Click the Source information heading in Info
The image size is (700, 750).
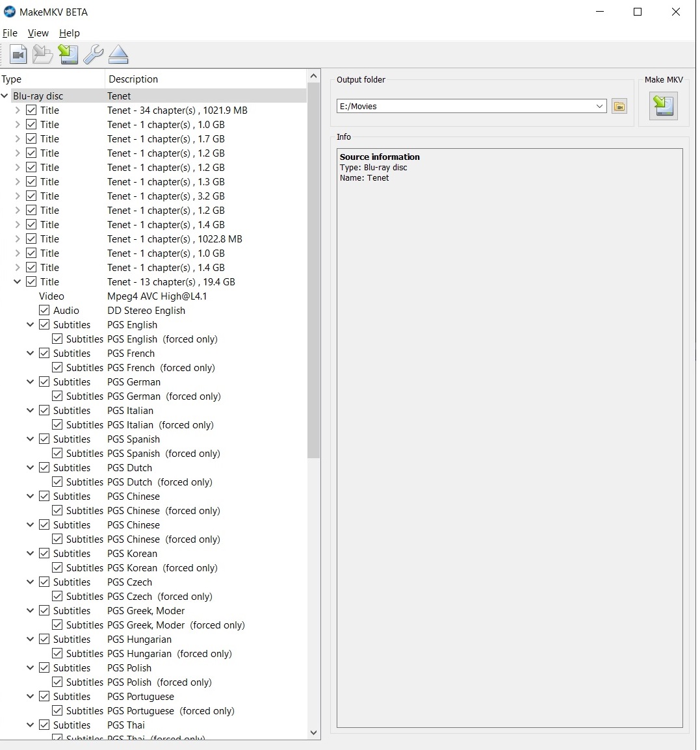pos(380,157)
